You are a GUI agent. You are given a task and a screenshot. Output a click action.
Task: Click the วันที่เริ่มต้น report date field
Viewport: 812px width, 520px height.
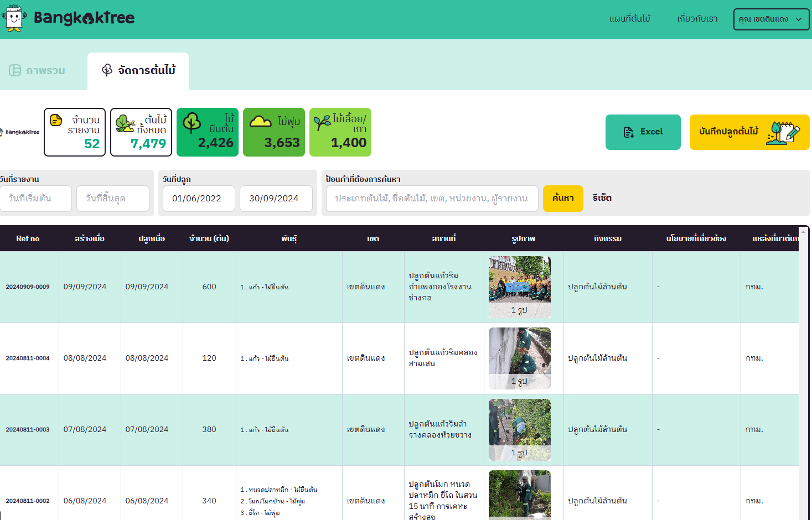click(35, 199)
